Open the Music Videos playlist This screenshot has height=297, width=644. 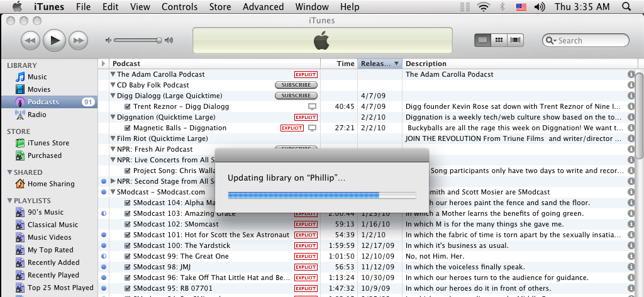(x=49, y=237)
